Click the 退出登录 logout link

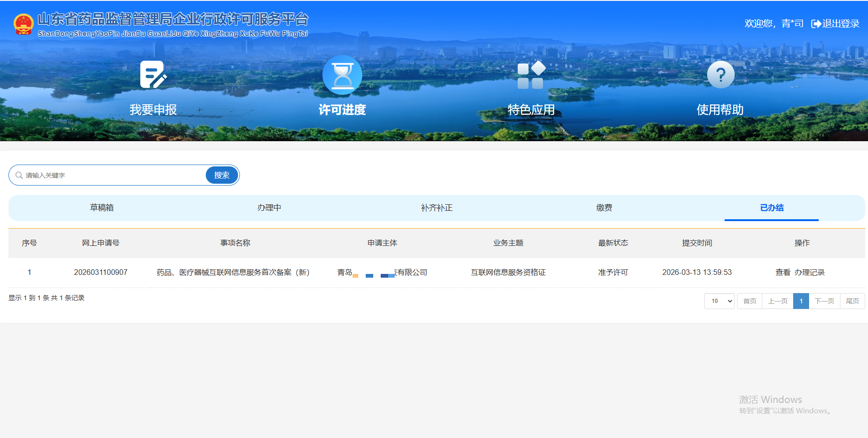click(x=835, y=24)
